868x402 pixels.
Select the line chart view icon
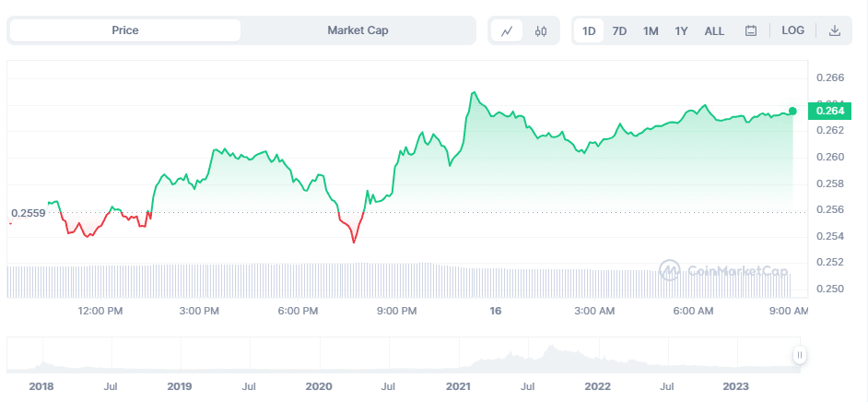point(507,30)
